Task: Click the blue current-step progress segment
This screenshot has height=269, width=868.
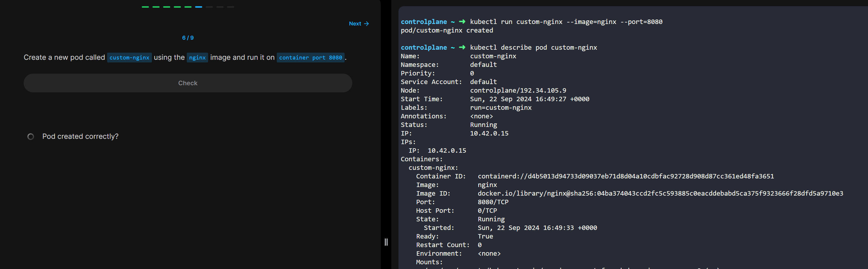Action: pos(199,7)
